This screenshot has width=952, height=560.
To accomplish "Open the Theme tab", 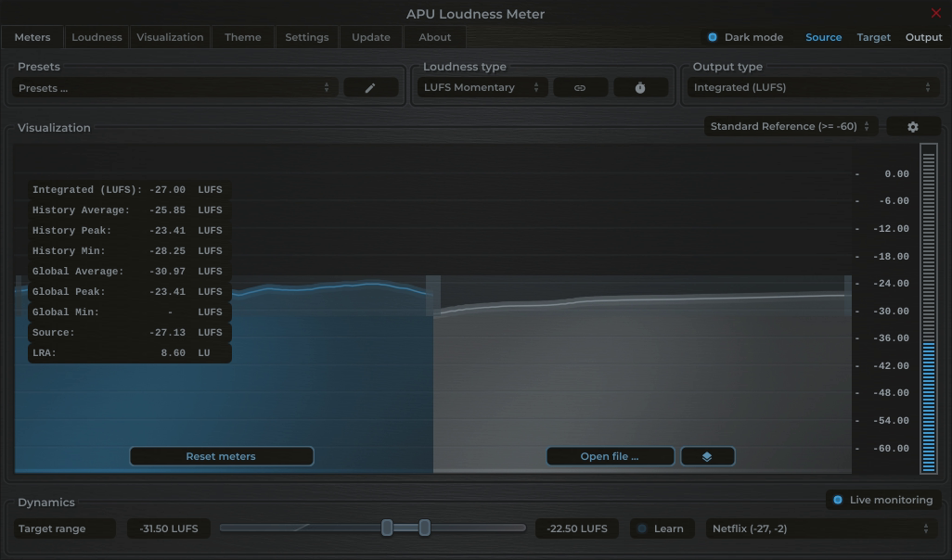I will tap(242, 37).
